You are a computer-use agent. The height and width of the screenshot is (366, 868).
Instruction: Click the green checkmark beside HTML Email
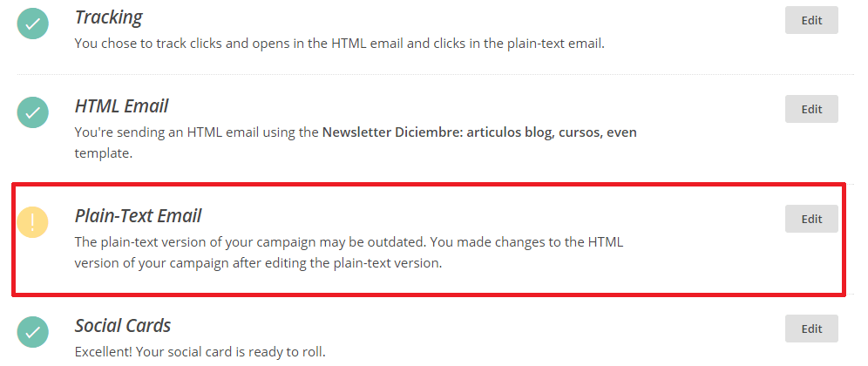coord(33,112)
